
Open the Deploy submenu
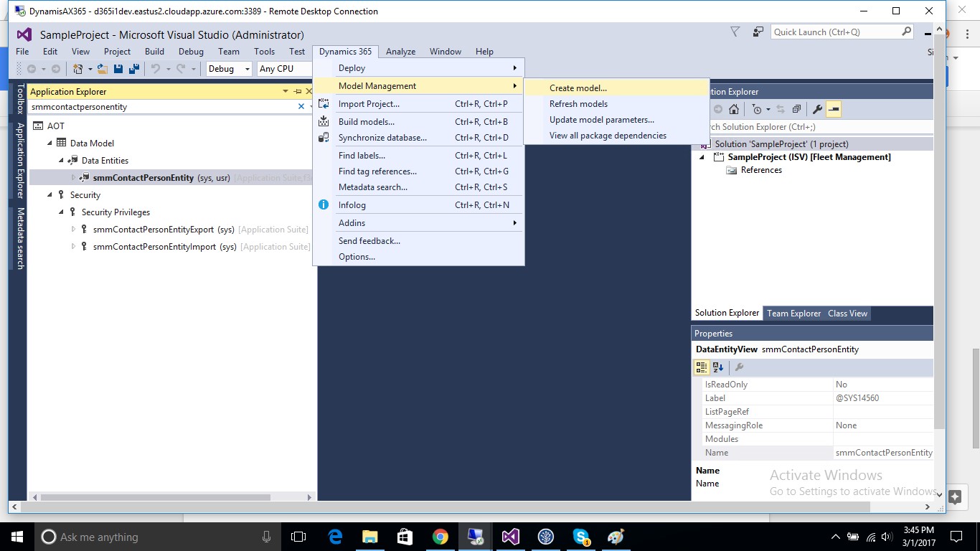pos(418,68)
